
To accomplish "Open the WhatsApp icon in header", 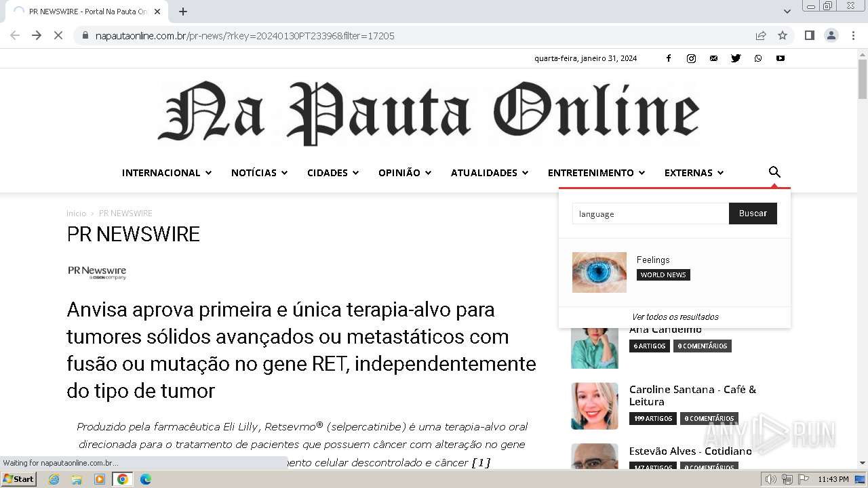I will 758,58.
